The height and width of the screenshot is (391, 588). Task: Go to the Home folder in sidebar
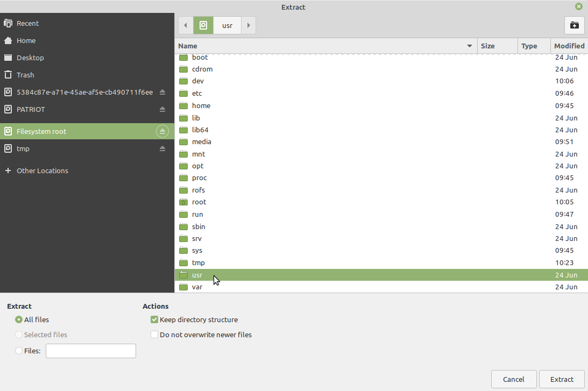(26, 40)
